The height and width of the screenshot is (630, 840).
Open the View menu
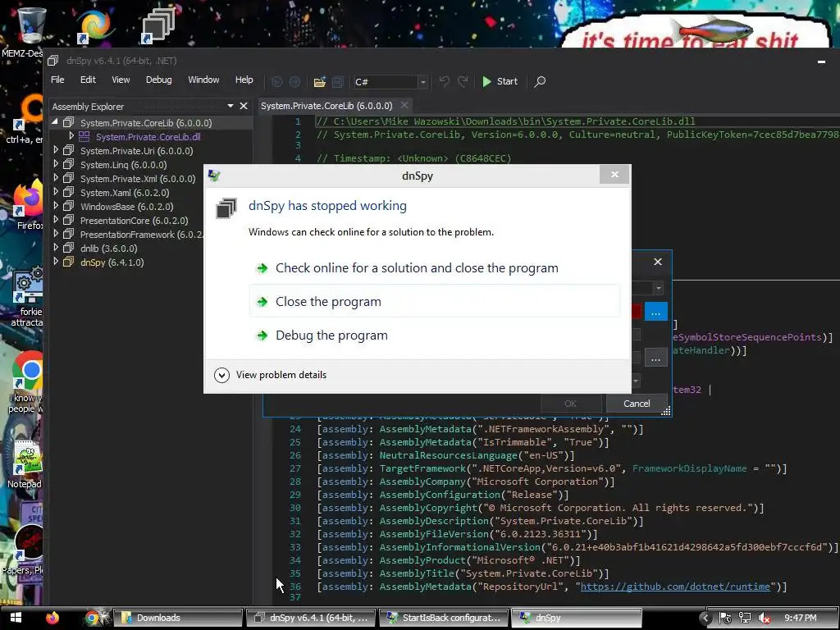121,80
